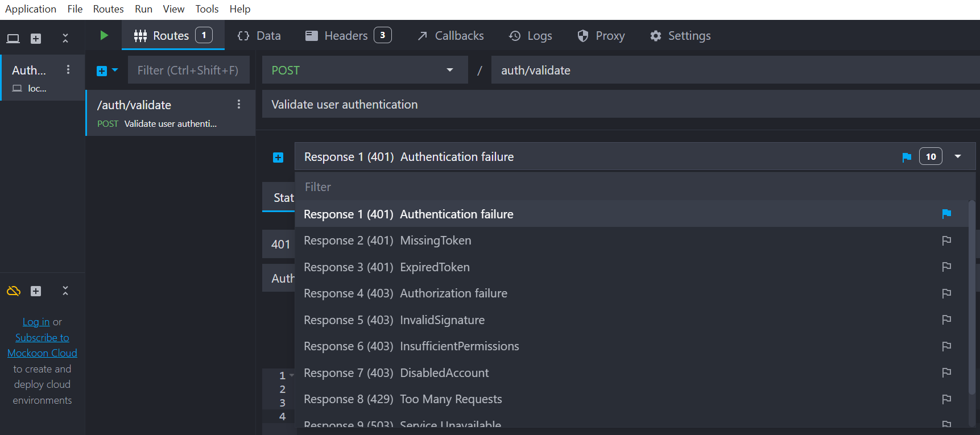Open the POST method dropdown
The height and width of the screenshot is (435, 980).
pyautogui.click(x=365, y=70)
